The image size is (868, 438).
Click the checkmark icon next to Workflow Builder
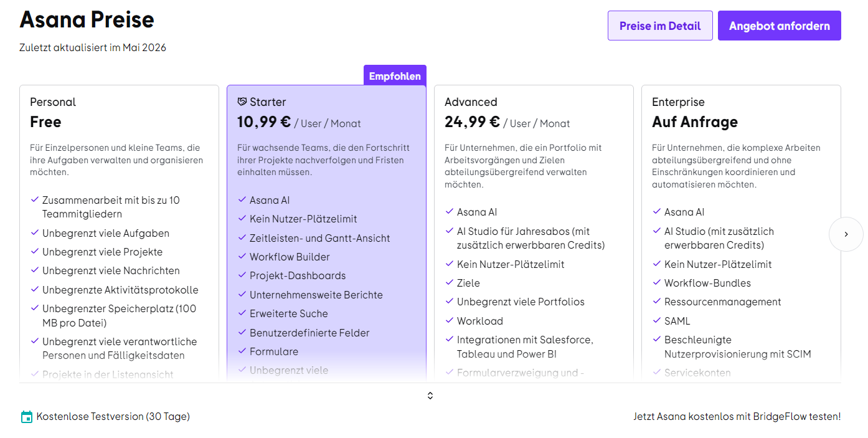(242, 257)
